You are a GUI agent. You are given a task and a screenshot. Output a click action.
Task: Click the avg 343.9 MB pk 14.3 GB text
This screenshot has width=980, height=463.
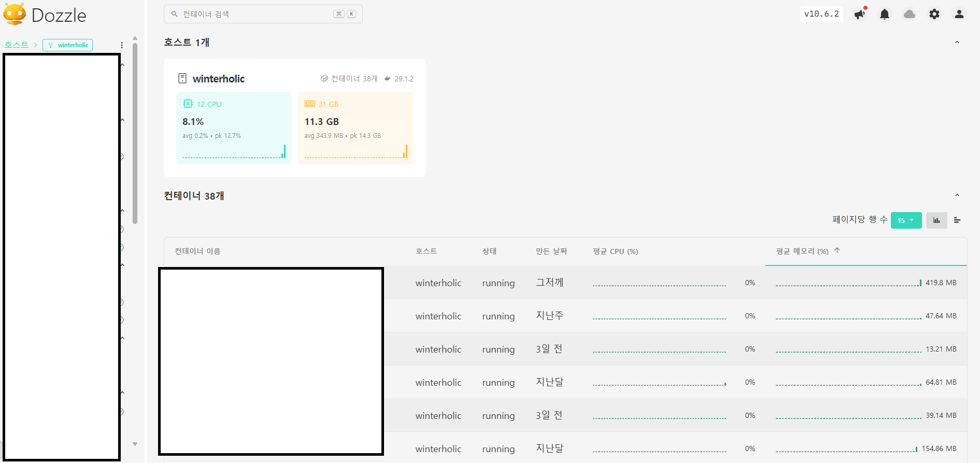pos(343,136)
